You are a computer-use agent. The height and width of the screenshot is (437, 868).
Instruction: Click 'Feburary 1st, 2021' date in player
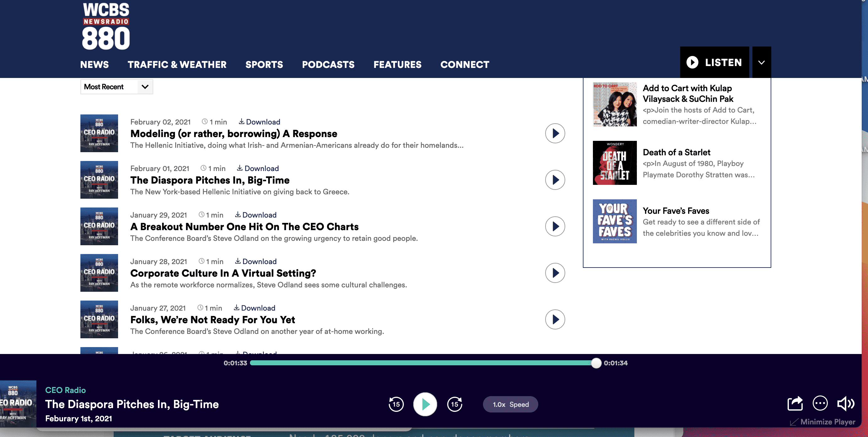(x=79, y=418)
